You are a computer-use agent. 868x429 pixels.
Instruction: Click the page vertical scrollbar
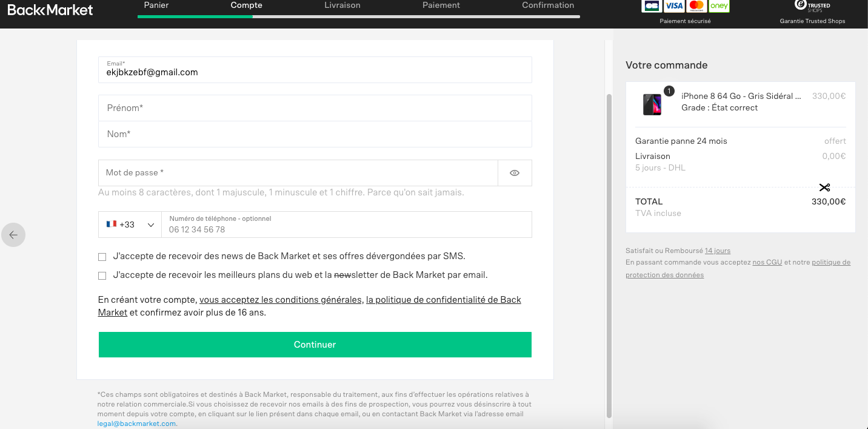pyautogui.click(x=609, y=255)
